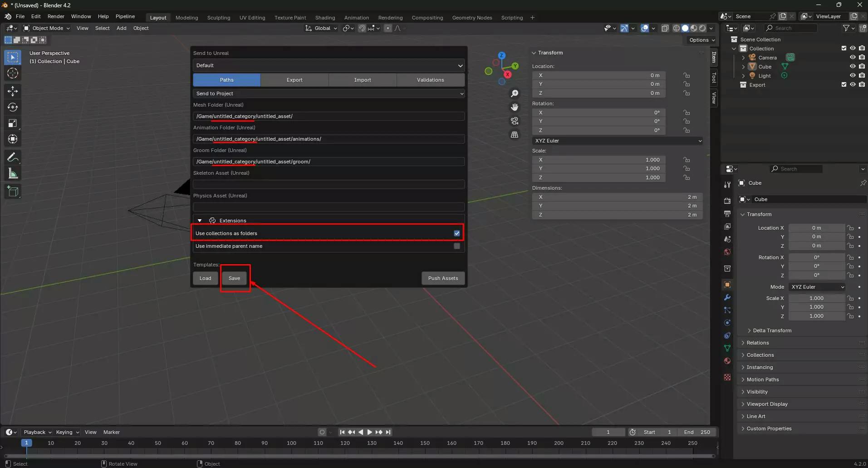Open the Object Data properties tab
Image resolution: width=868 pixels, height=468 pixels.
[x=727, y=348]
